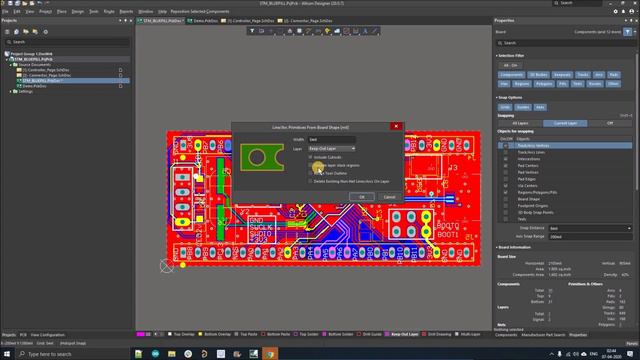The height and width of the screenshot is (360, 640).
Task: Collapse the Source Documents tree node
Action: click(11, 64)
